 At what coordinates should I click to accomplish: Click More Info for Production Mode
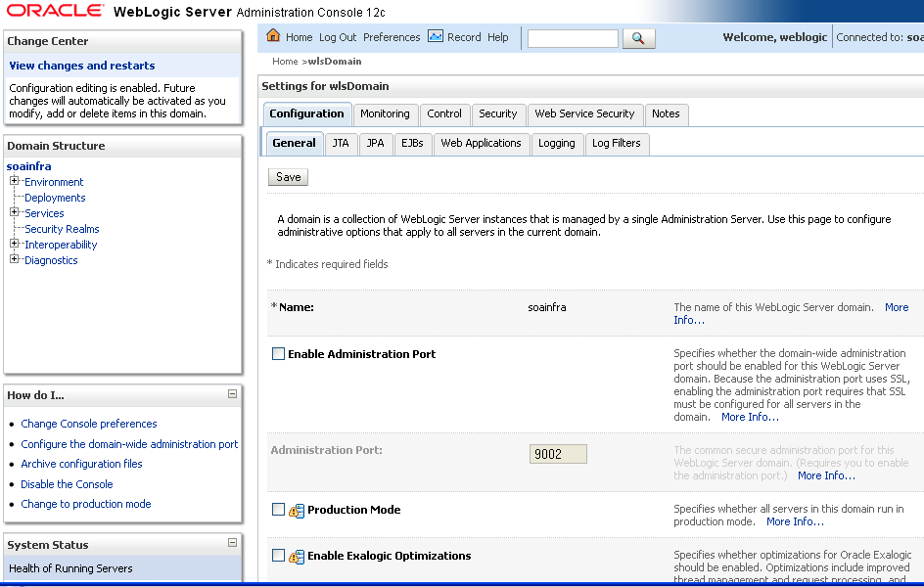pos(795,521)
